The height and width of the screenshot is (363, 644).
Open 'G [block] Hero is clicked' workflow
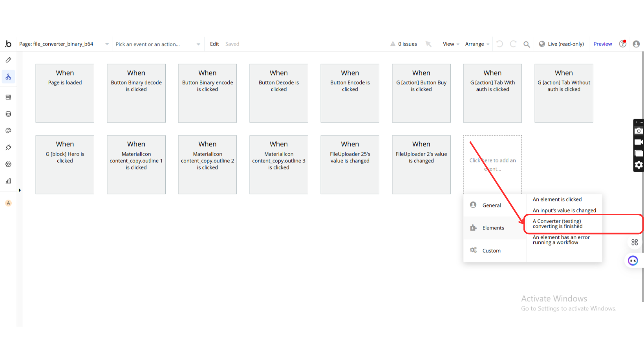pos(65,165)
